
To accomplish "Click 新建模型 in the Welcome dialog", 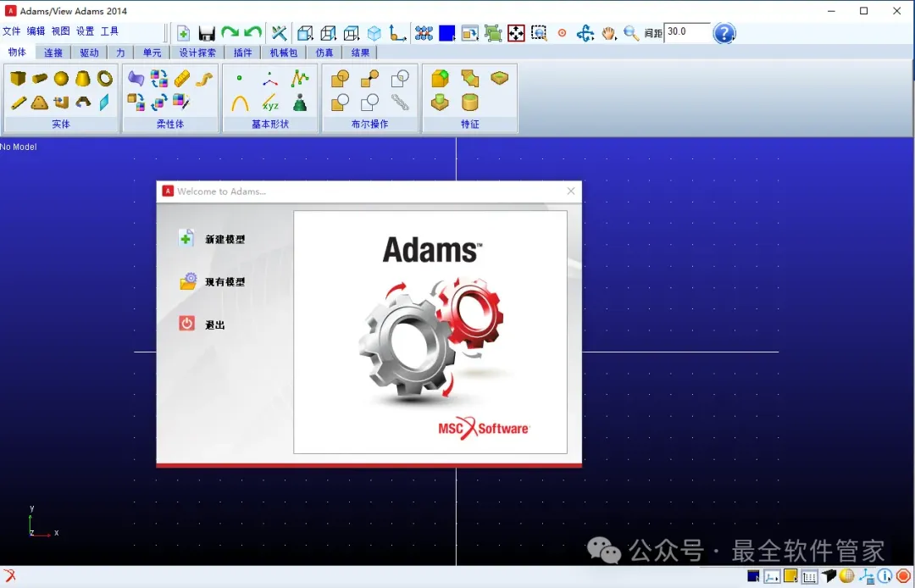I will (212, 239).
